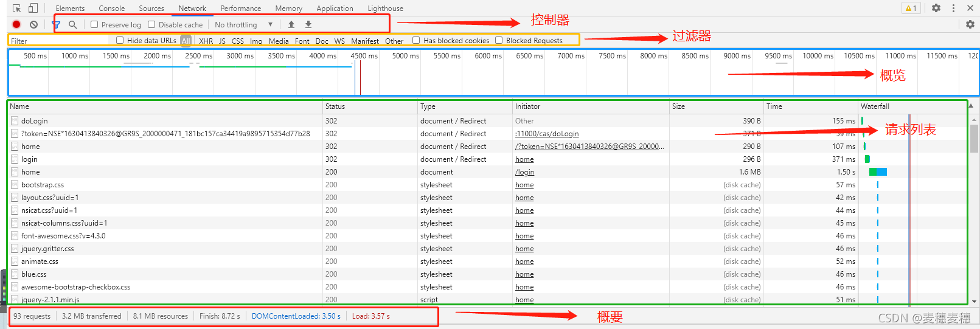The image size is (980, 329).
Task: Import HAR file with upload arrow
Action: pyautogui.click(x=291, y=24)
